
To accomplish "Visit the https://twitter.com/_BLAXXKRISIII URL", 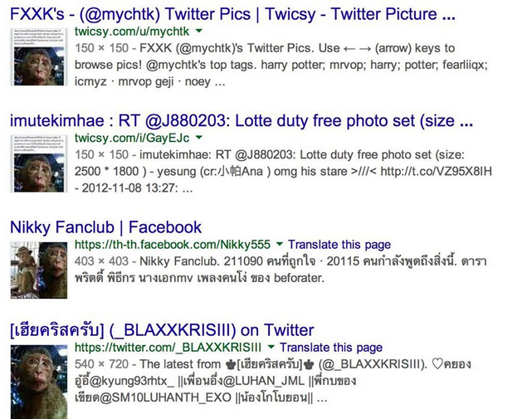I will [x=168, y=348].
